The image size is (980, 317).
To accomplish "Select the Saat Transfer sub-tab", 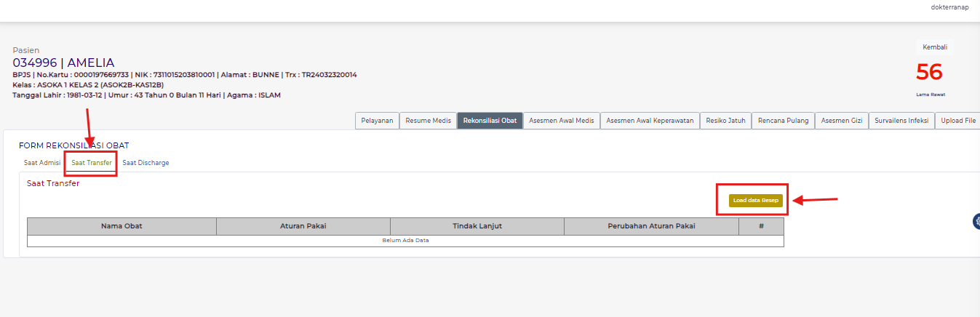I will (x=92, y=163).
